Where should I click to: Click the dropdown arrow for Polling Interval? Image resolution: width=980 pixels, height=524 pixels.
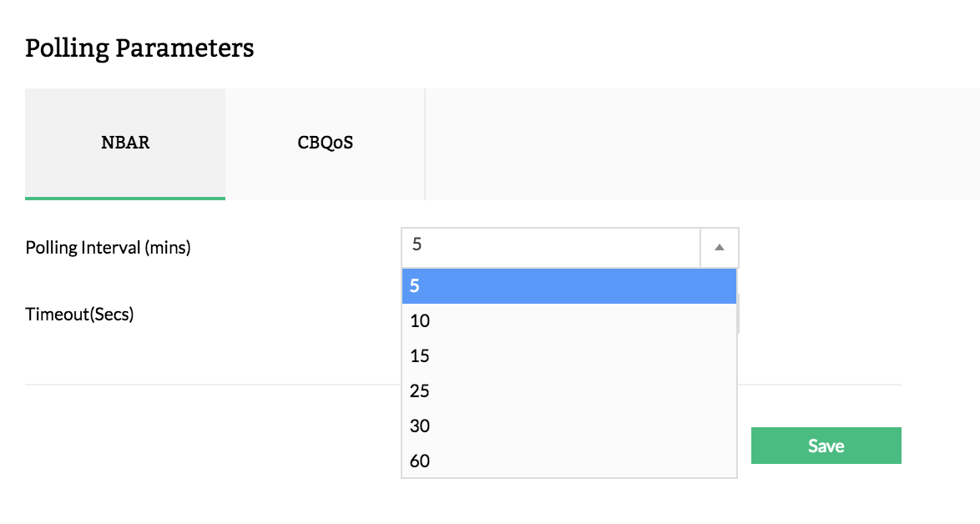tap(720, 247)
